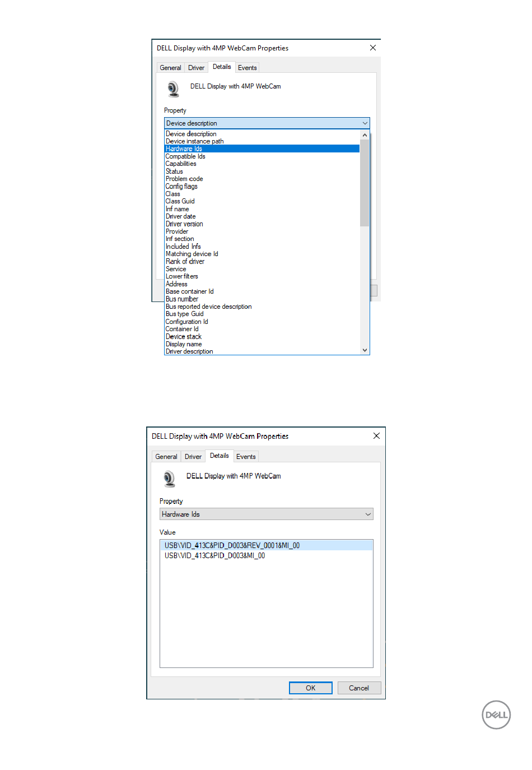Collapse the Device description property dropdown

[267, 123]
